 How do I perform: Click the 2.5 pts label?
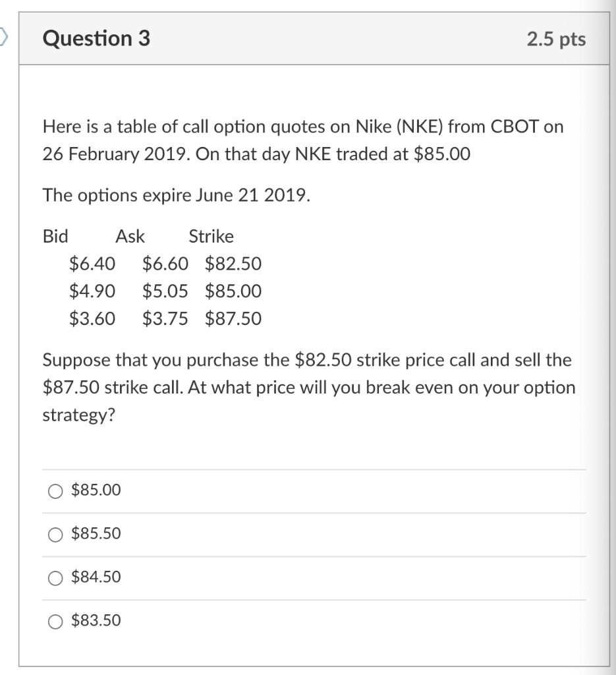556,39
